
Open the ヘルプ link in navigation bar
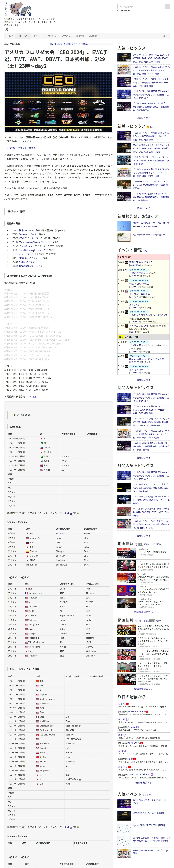tap(164, 36)
